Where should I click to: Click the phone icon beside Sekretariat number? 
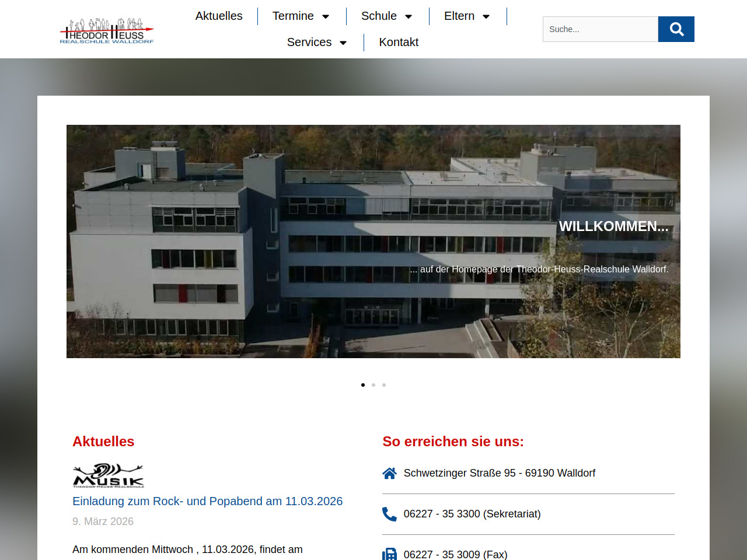[x=389, y=514]
